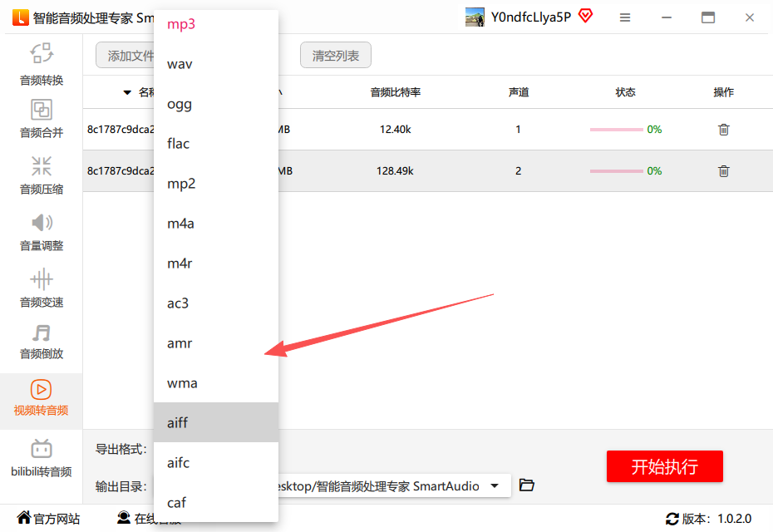Open the 音频变速 audio speed tool

pos(42,288)
